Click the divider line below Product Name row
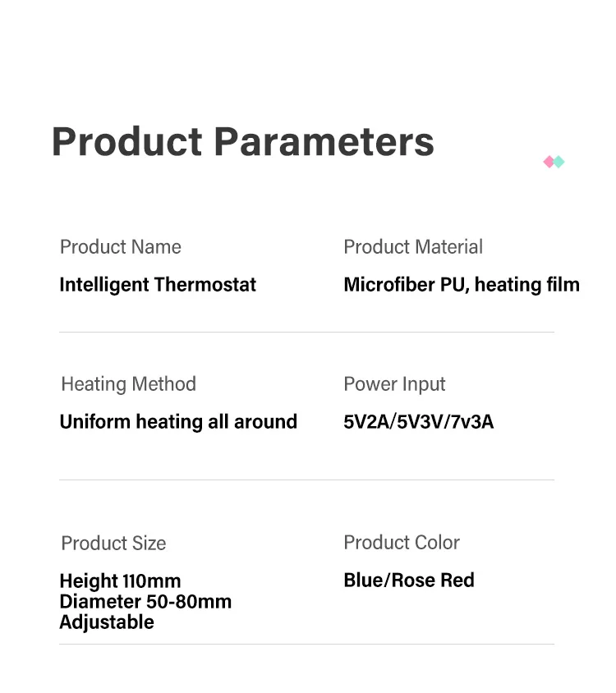Screen dimensions: 616x693 [306, 333]
